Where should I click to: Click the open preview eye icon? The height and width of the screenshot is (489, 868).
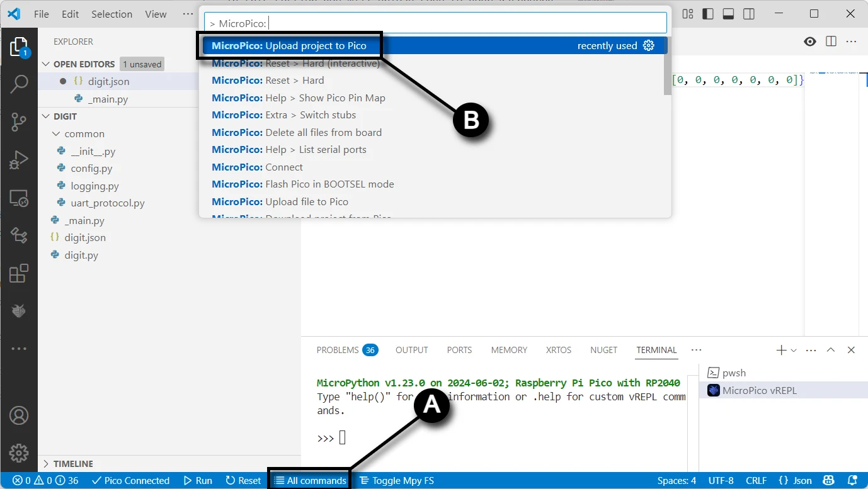pyautogui.click(x=810, y=42)
